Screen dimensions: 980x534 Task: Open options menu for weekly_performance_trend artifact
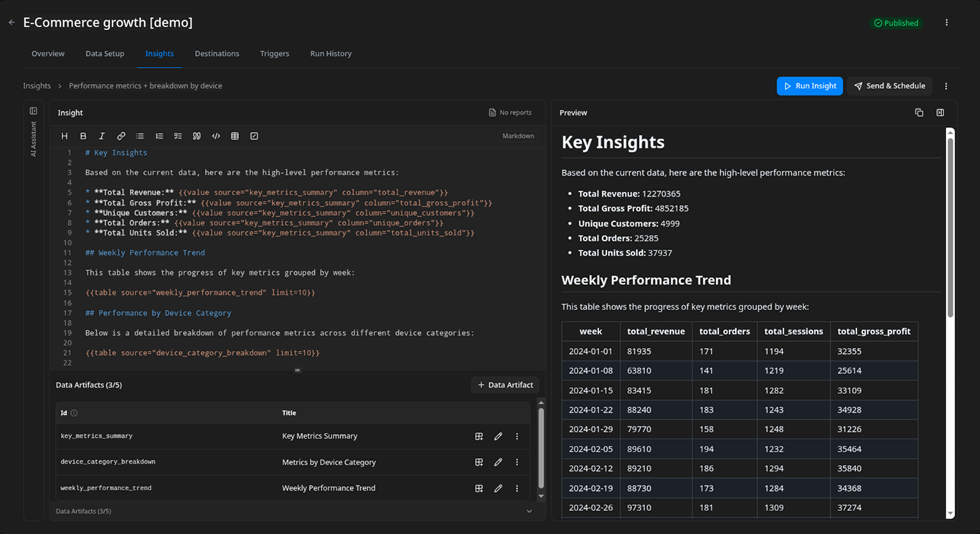(517, 488)
